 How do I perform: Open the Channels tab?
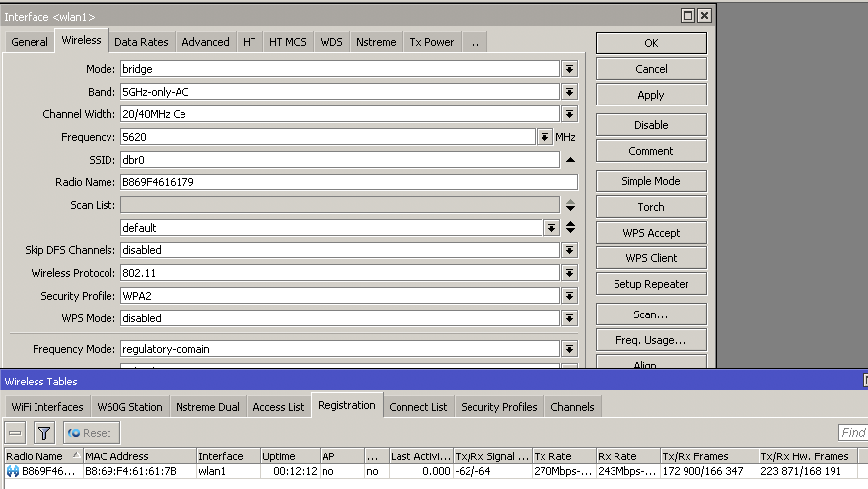tap(572, 407)
